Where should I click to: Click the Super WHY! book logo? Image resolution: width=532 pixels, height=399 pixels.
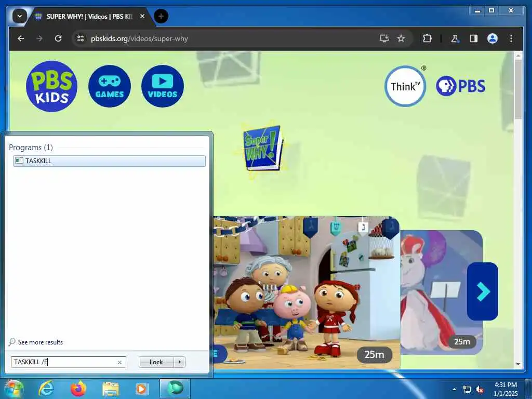coord(263,148)
